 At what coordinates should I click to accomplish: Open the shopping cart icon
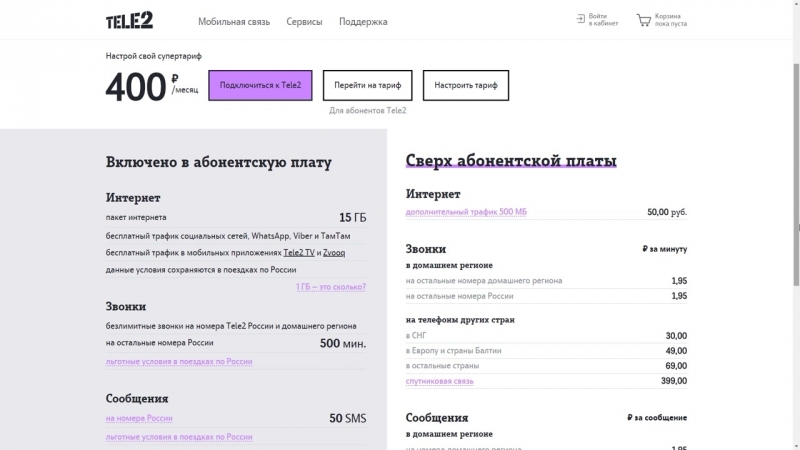[643, 20]
